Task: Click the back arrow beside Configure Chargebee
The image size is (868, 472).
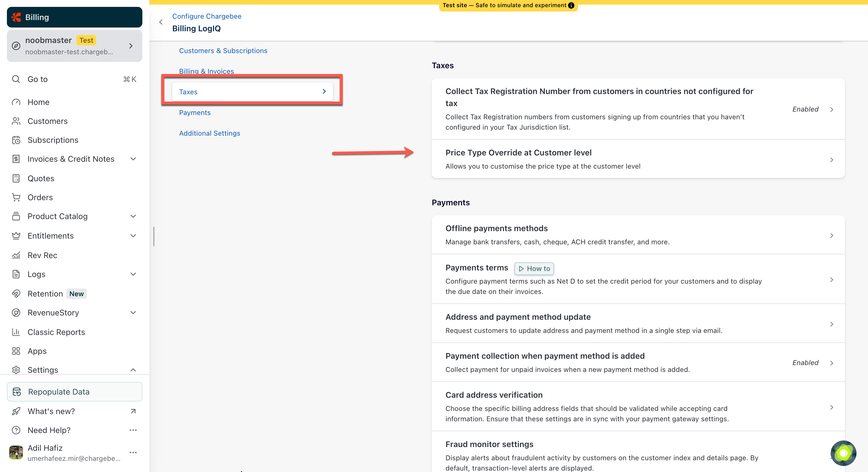Action: click(x=161, y=22)
